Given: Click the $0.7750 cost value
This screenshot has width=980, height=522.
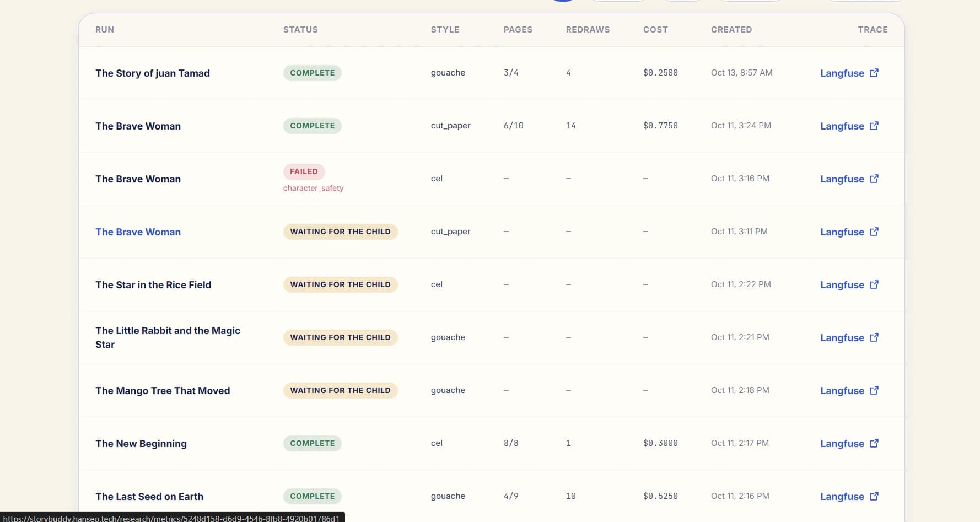Looking at the screenshot, I should (x=660, y=126).
